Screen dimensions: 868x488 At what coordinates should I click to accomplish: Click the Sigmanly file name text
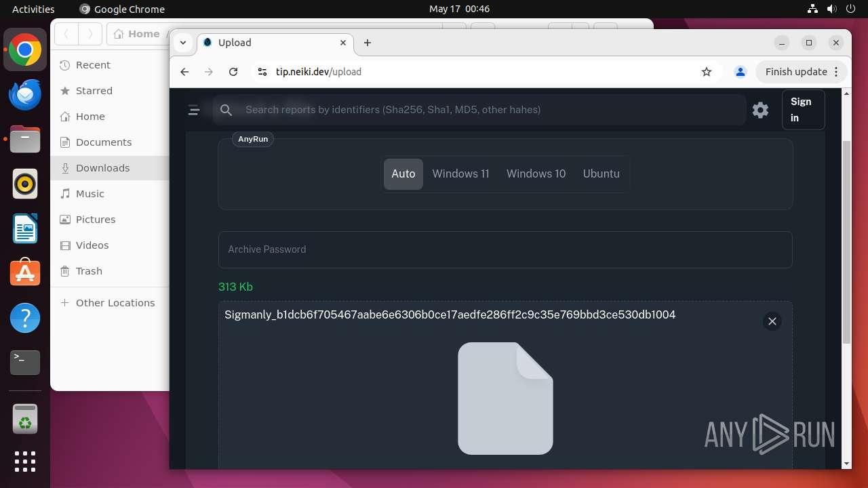pos(450,314)
